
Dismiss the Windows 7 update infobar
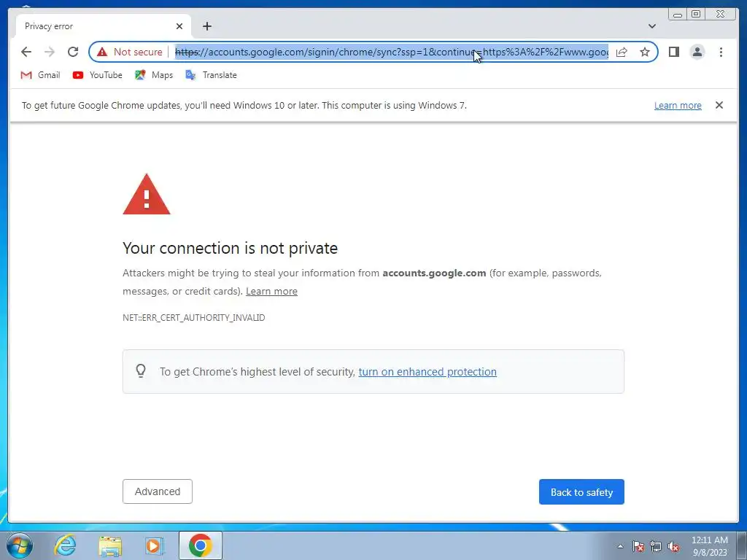tap(719, 105)
